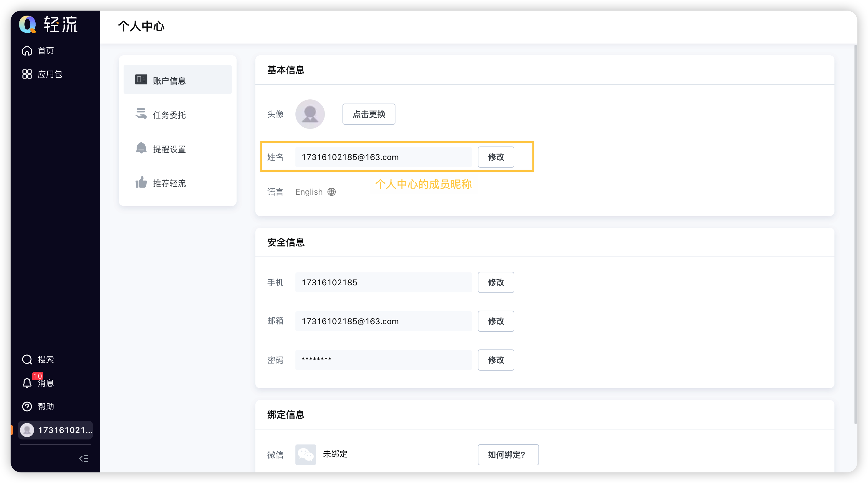Go to 首页 in the sidebar

46,51
